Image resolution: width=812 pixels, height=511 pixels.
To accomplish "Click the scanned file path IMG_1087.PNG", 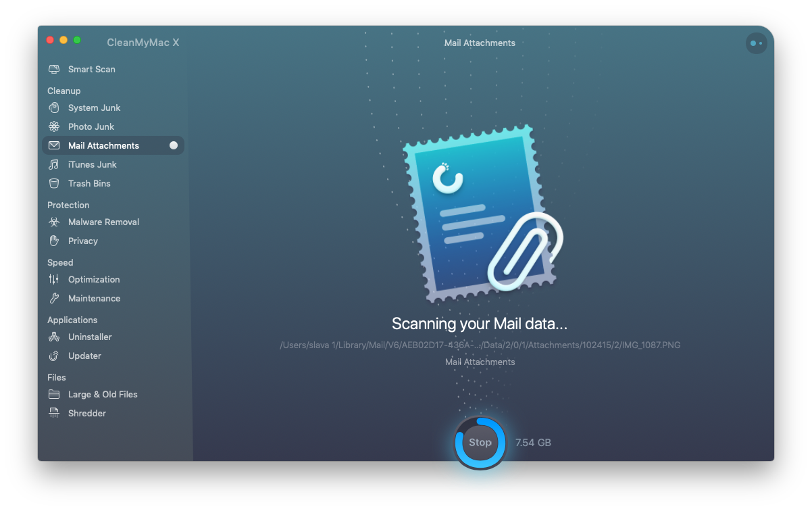I will tap(480, 345).
